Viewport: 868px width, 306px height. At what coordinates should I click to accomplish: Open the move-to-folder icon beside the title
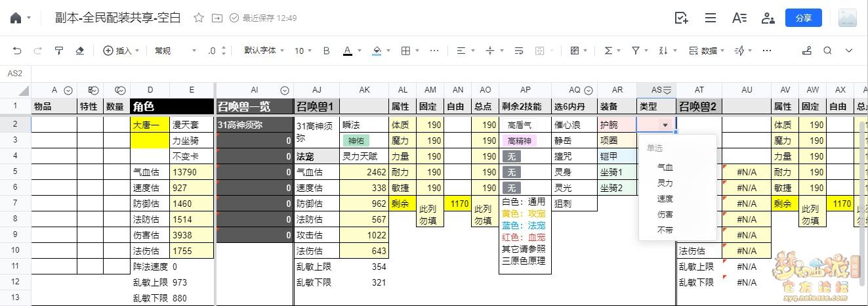click(x=217, y=18)
